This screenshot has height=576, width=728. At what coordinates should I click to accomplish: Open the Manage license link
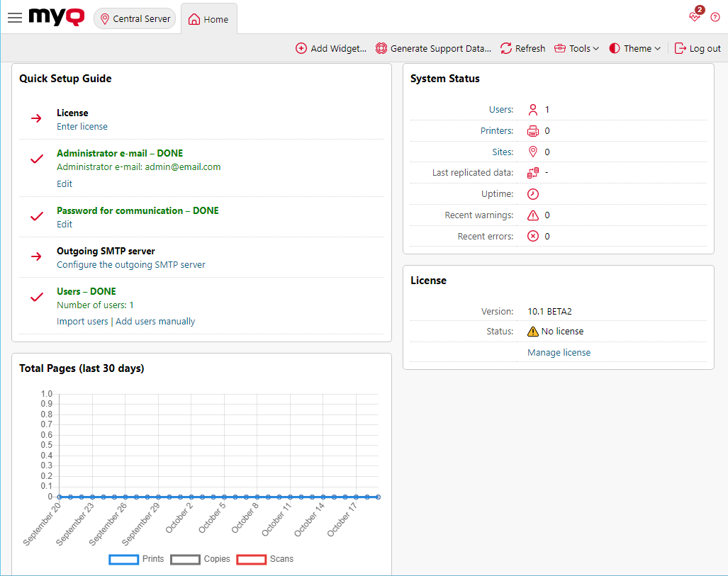[559, 352]
